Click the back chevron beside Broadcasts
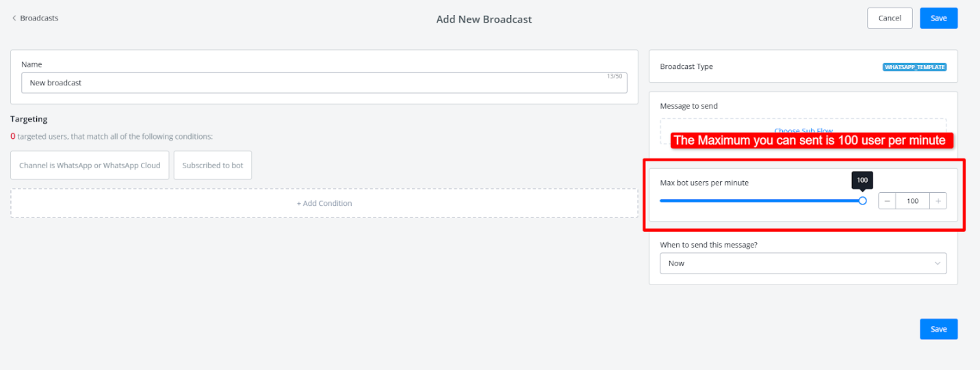 point(14,18)
